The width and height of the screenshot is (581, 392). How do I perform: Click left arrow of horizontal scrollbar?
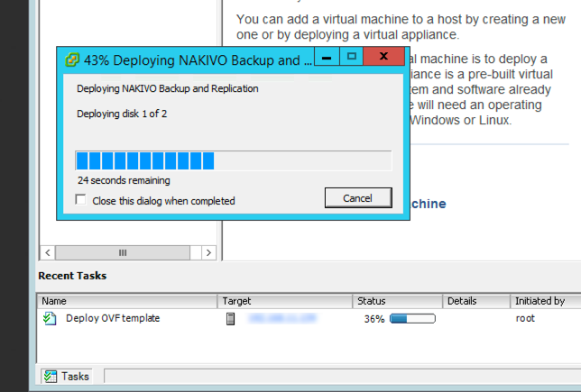point(48,253)
